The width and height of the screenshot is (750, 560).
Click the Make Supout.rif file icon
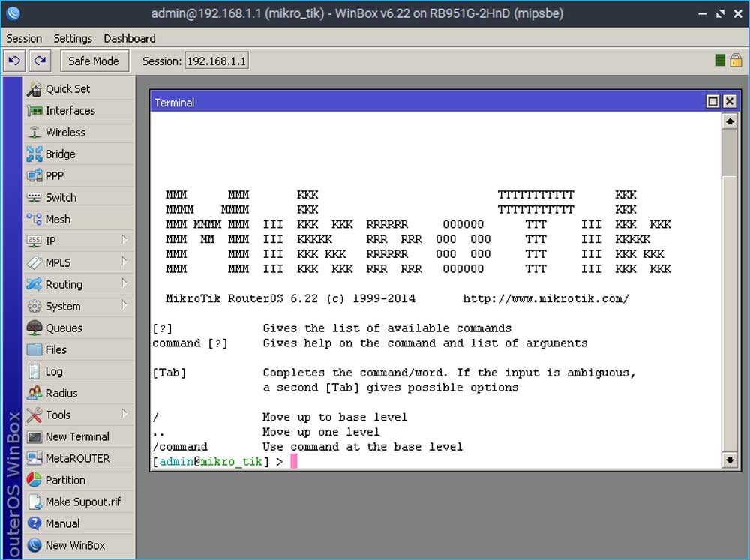[x=34, y=502]
